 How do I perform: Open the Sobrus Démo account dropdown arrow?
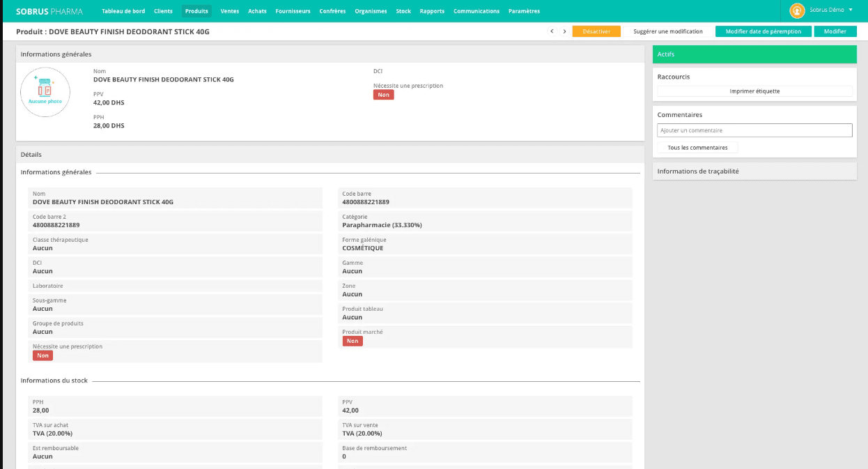click(851, 10)
